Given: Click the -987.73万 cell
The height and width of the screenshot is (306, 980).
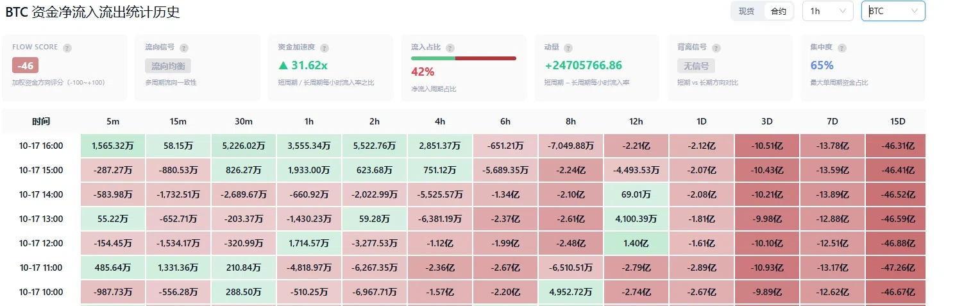Looking at the screenshot, I should 113,292.
